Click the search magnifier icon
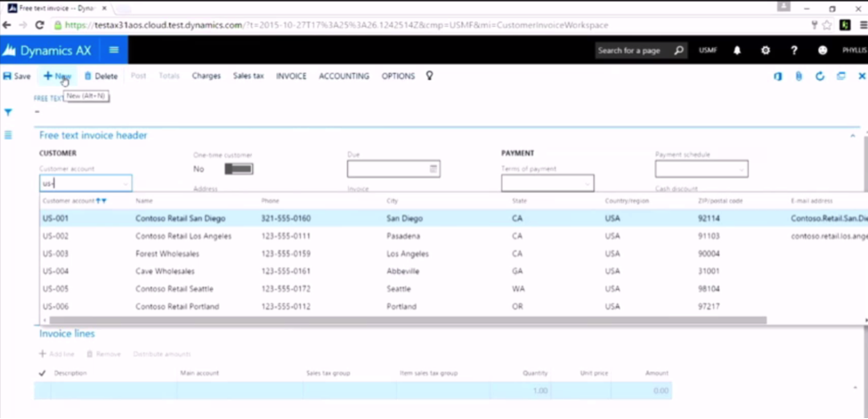The height and width of the screenshot is (419, 868). [x=679, y=51]
